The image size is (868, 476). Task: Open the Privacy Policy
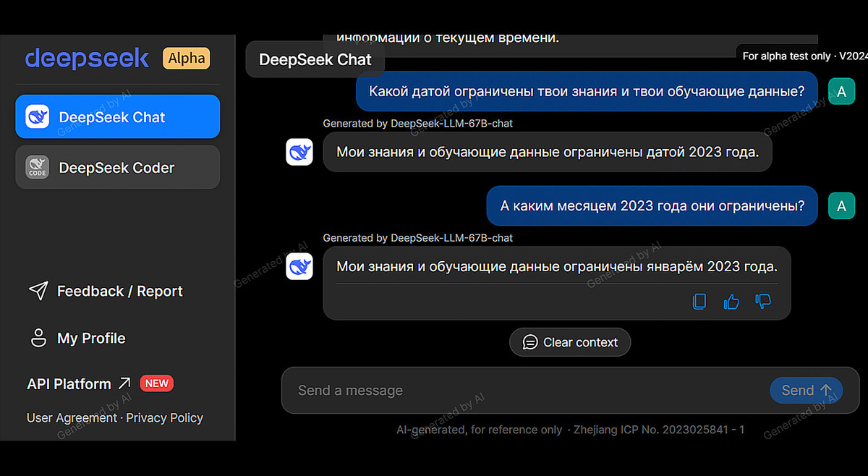164,417
